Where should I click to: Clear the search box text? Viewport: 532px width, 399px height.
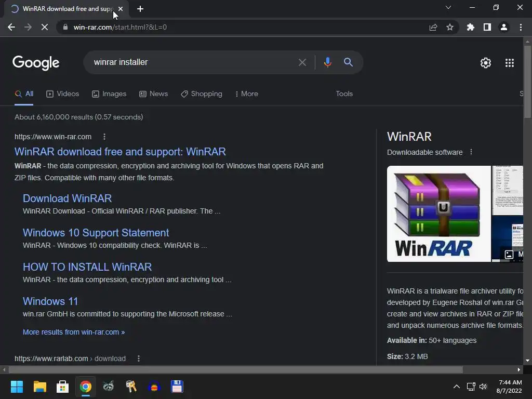(x=302, y=62)
